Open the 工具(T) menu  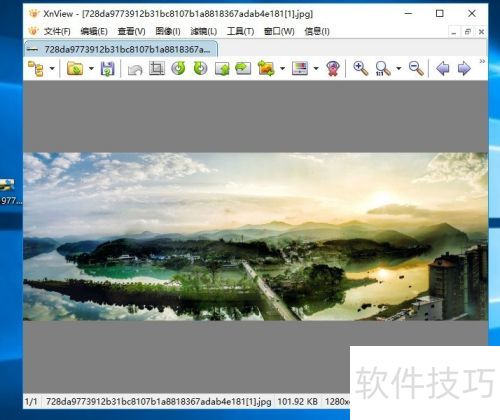(240, 31)
